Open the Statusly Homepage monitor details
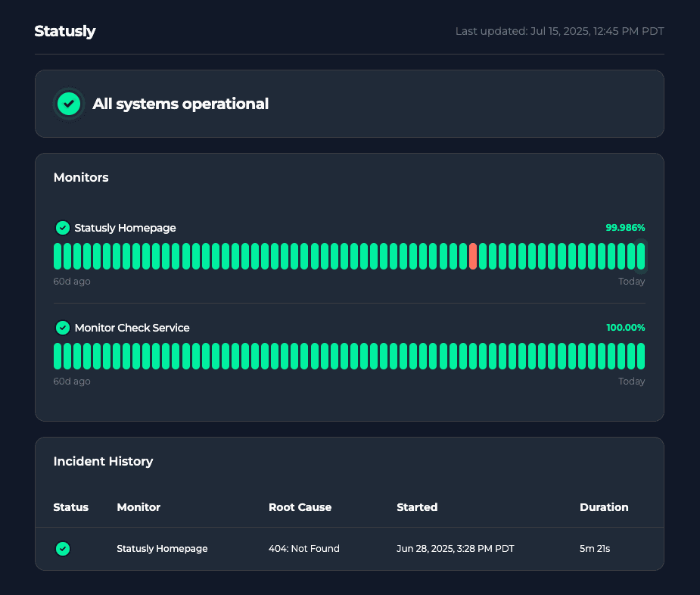The image size is (700, 595). (125, 228)
